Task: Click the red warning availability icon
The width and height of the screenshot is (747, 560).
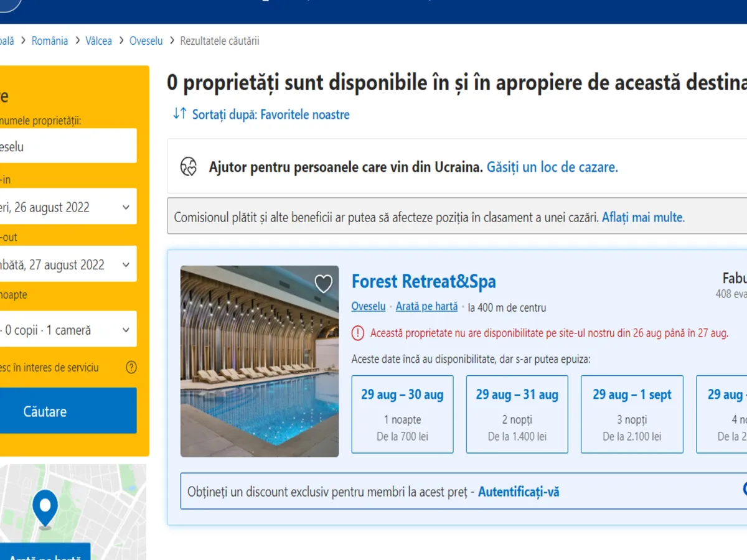Action: (358, 333)
